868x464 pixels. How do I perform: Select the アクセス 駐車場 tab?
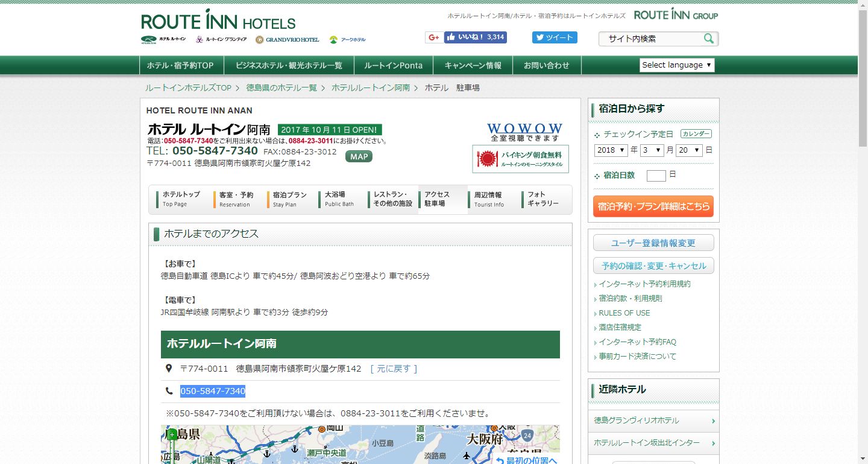(442, 200)
